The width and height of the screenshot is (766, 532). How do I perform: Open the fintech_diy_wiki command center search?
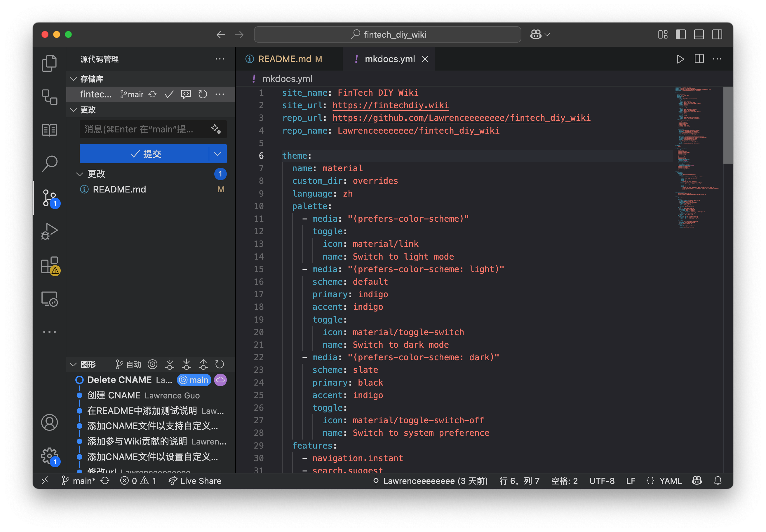click(x=388, y=34)
